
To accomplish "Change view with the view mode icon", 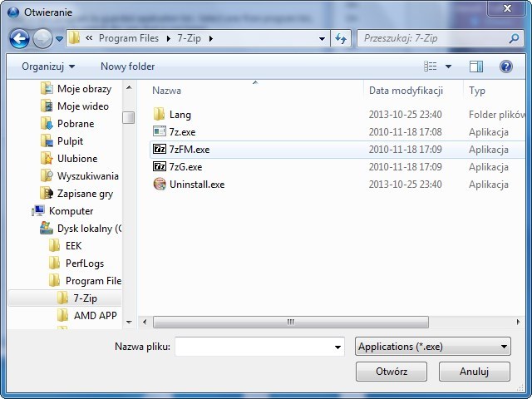I will (x=431, y=66).
